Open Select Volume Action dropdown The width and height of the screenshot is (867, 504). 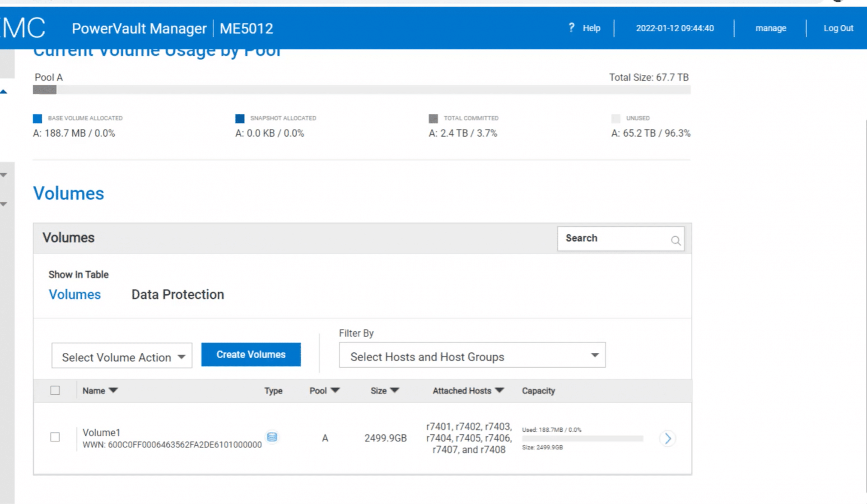[122, 356]
